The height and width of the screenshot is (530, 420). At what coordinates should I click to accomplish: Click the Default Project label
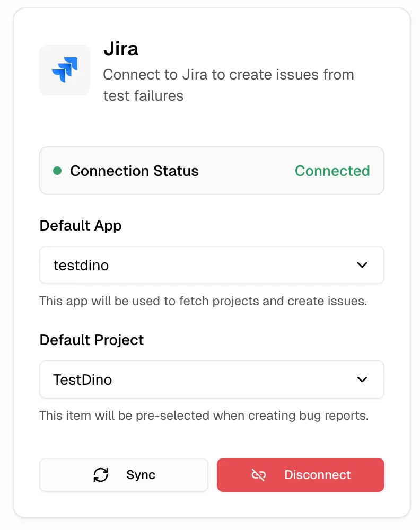pyautogui.click(x=91, y=340)
